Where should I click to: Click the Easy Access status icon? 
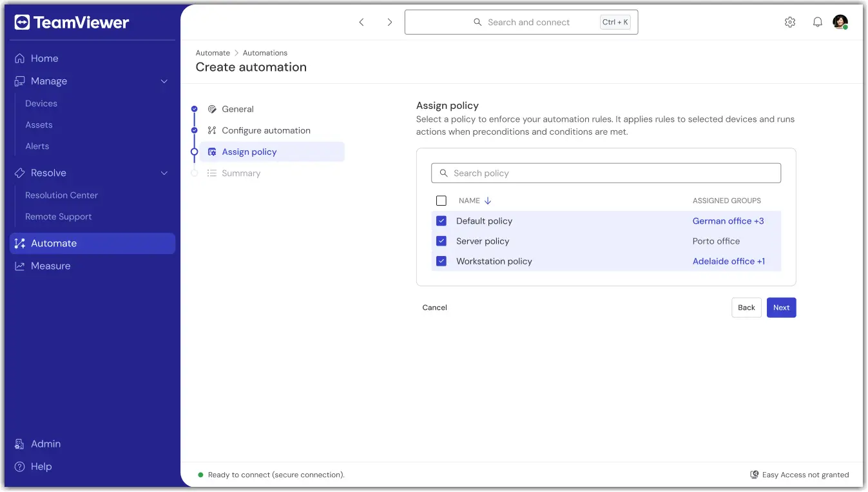755,475
